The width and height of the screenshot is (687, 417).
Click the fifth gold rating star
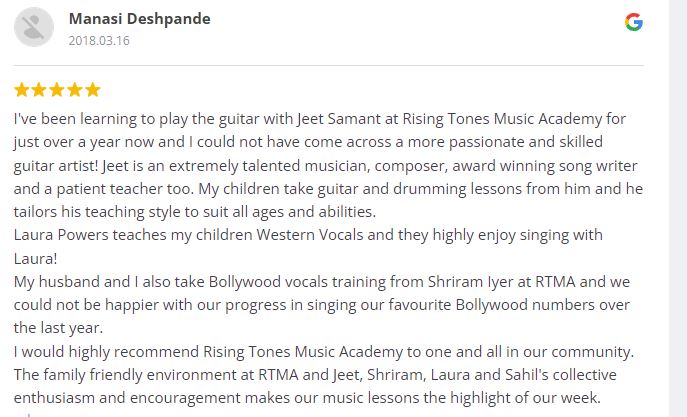point(93,90)
